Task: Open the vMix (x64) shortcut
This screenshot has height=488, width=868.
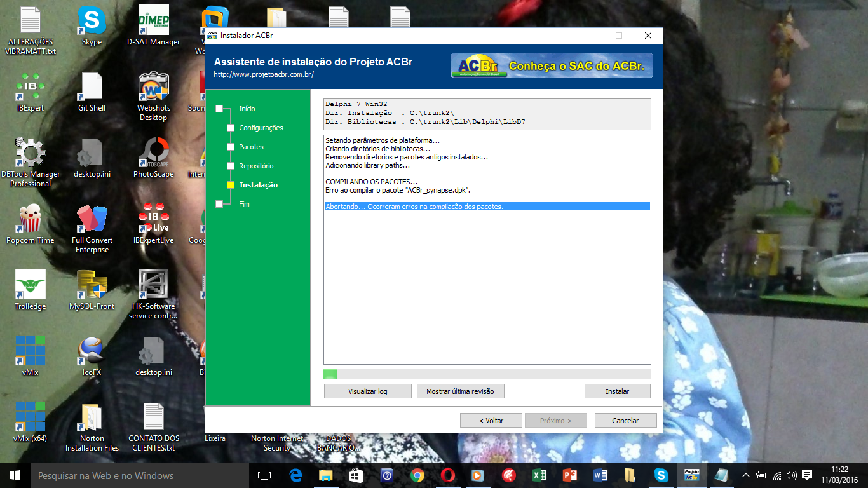Action: (x=31, y=423)
